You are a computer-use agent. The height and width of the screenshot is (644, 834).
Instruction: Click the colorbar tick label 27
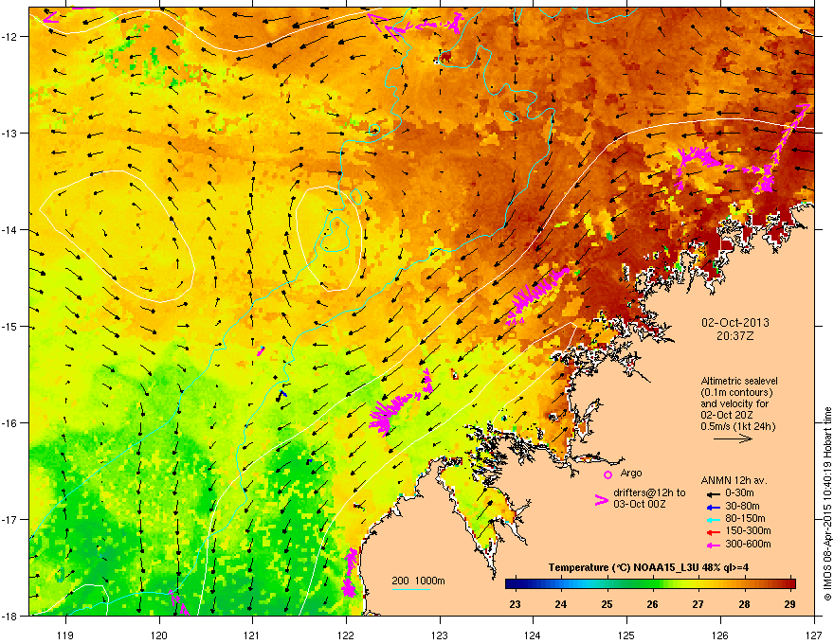[x=698, y=604]
